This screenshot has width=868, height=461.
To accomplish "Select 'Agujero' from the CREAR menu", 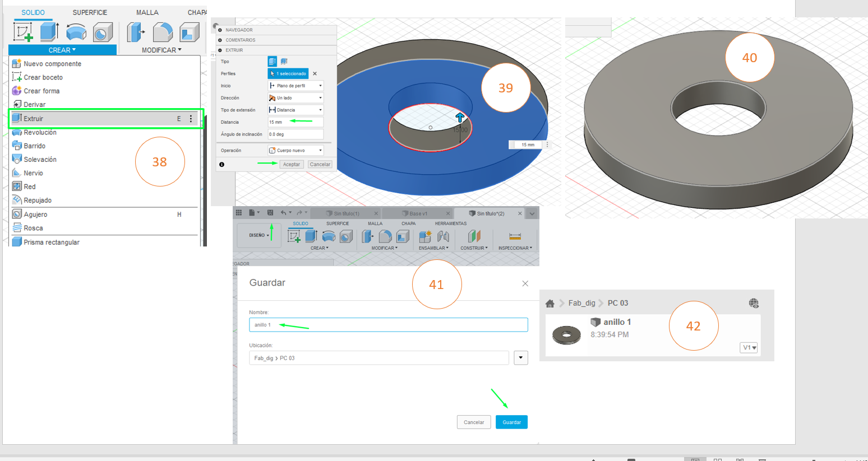I will (35, 215).
